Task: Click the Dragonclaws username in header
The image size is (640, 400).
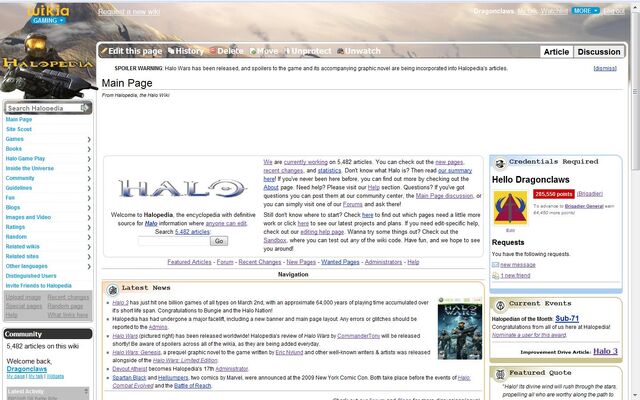Action: 493,11
